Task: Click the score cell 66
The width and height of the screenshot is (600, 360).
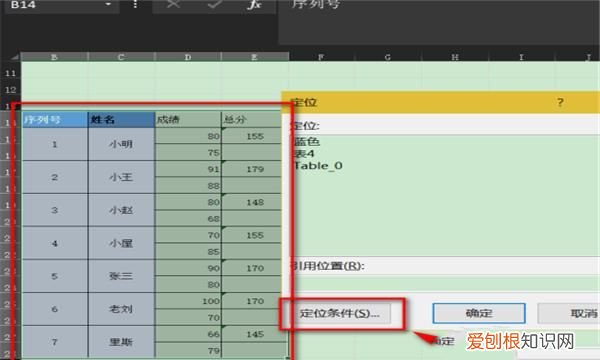Action: [x=188, y=334]
